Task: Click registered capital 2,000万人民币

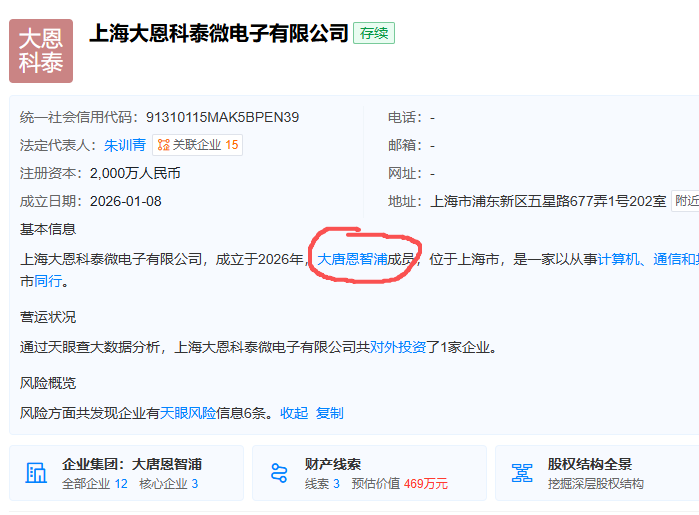Action: tap(135, 173)
